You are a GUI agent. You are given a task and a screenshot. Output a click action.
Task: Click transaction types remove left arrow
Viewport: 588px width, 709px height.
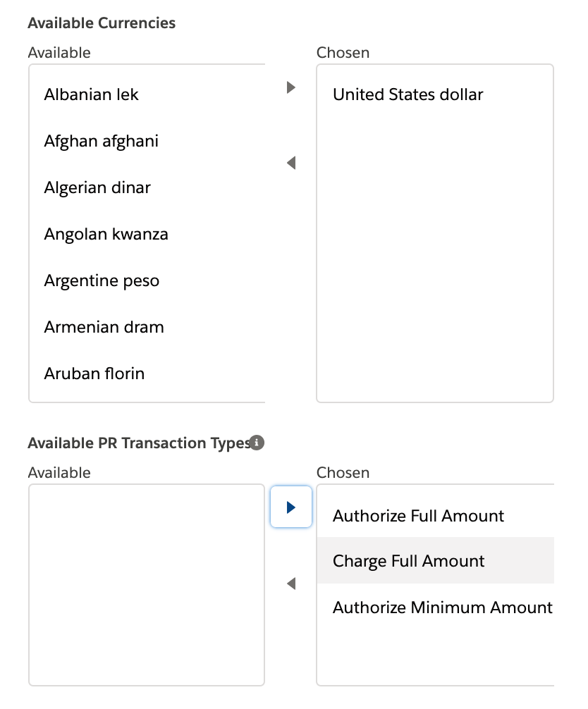coord(291,584)
